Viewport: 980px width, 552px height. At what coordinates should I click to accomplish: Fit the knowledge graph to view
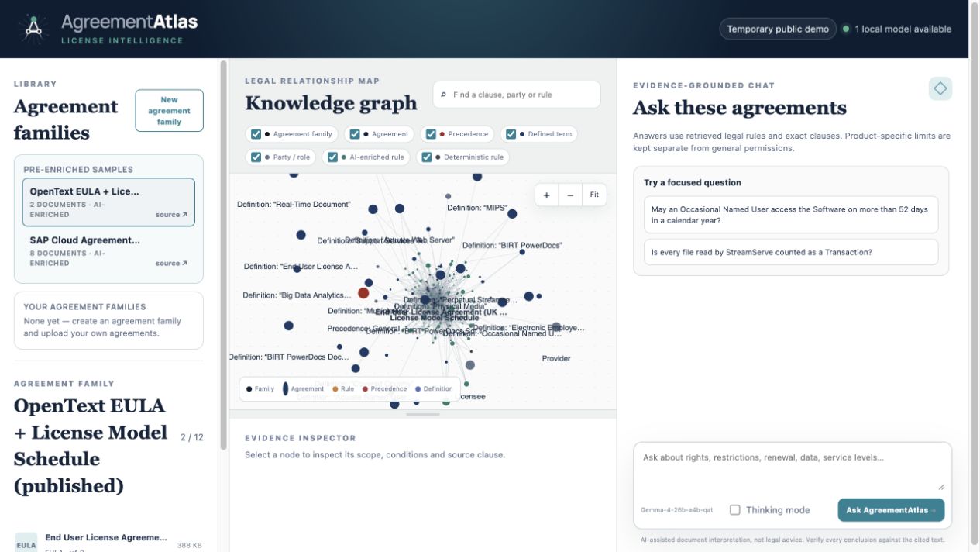click(x=594, y=195)
